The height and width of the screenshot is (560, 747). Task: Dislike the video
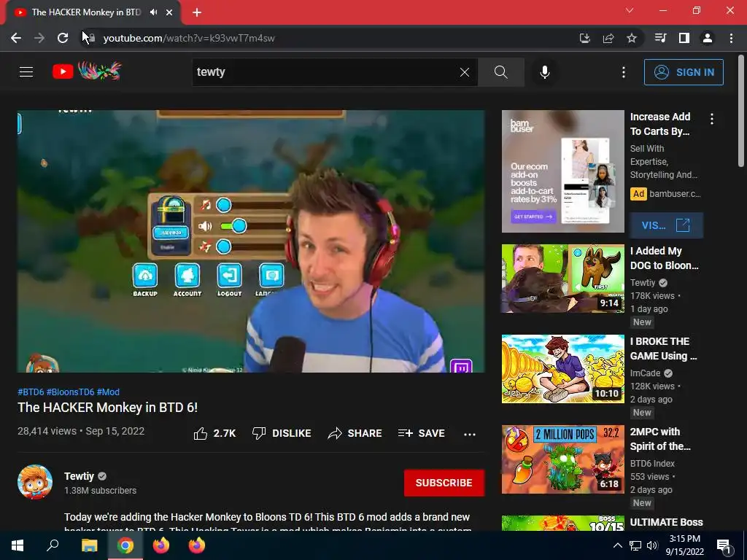(282, 433)
